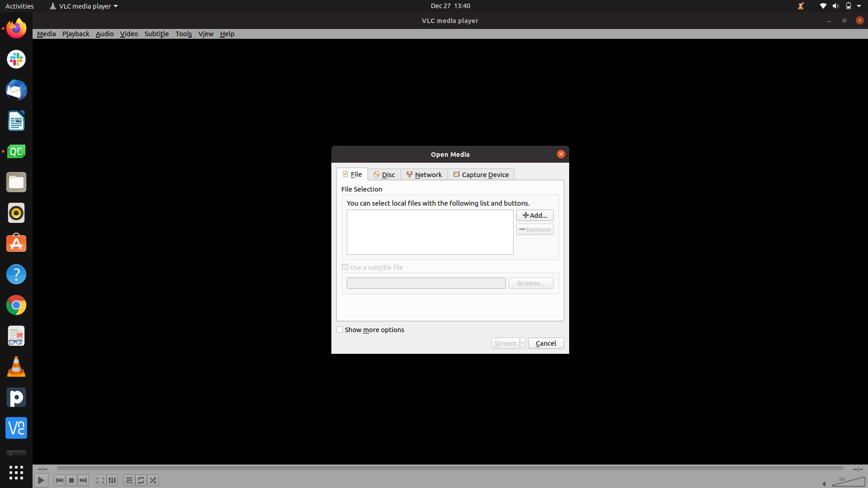
Task: Click the file selection list area
Action: [430, 232]
